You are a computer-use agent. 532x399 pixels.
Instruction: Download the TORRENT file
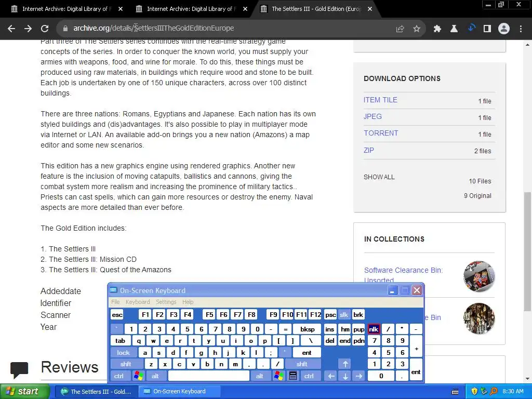tap(381, 133)
